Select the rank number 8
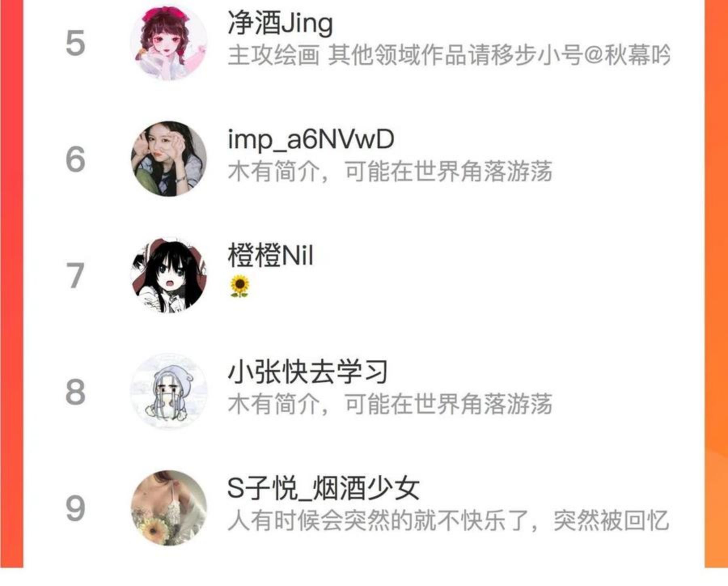Image resolution: width=728 pixels, height=586 pixels. [x=75, y=392]
